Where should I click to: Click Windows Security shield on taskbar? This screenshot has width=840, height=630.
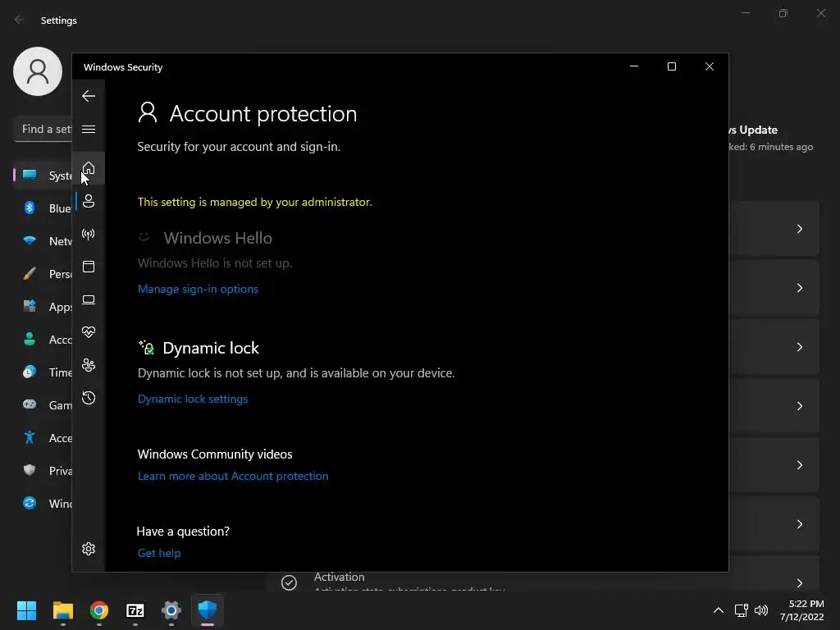point(208,610)
